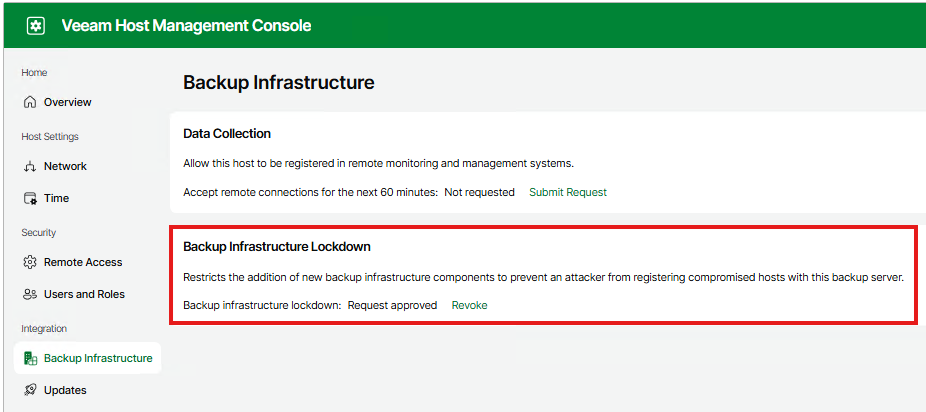Click the Users and Roles people icon
Viewport: 926px width, 412px height.
[x=30, y=294]
